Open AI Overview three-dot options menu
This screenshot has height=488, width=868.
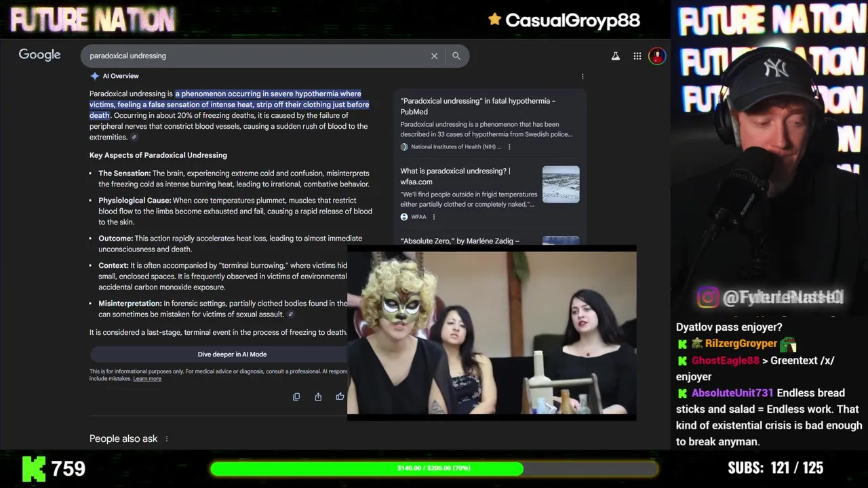(583, 76)
